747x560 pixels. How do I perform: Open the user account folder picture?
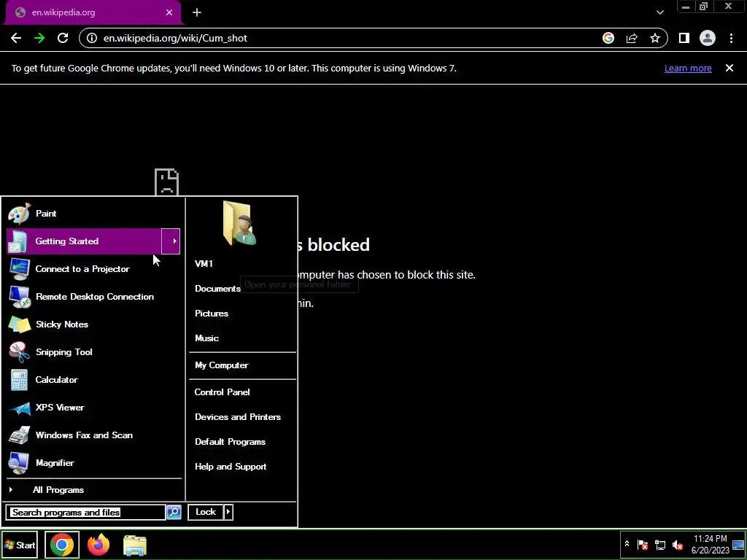coord(239,223)
